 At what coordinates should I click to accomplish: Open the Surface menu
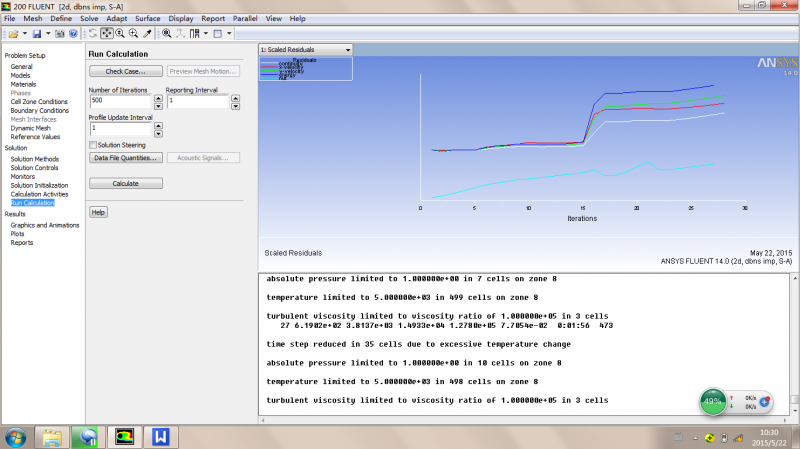(x=147, y=18)
